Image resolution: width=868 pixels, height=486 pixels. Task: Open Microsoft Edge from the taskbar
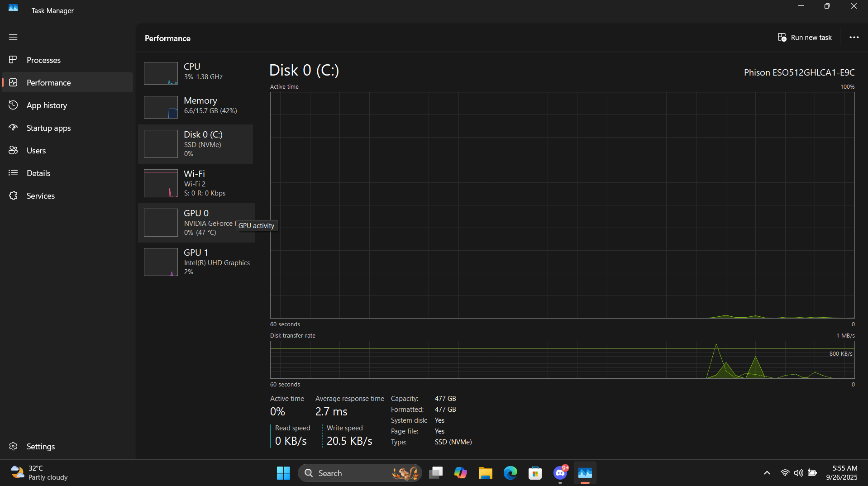[510, 473]
